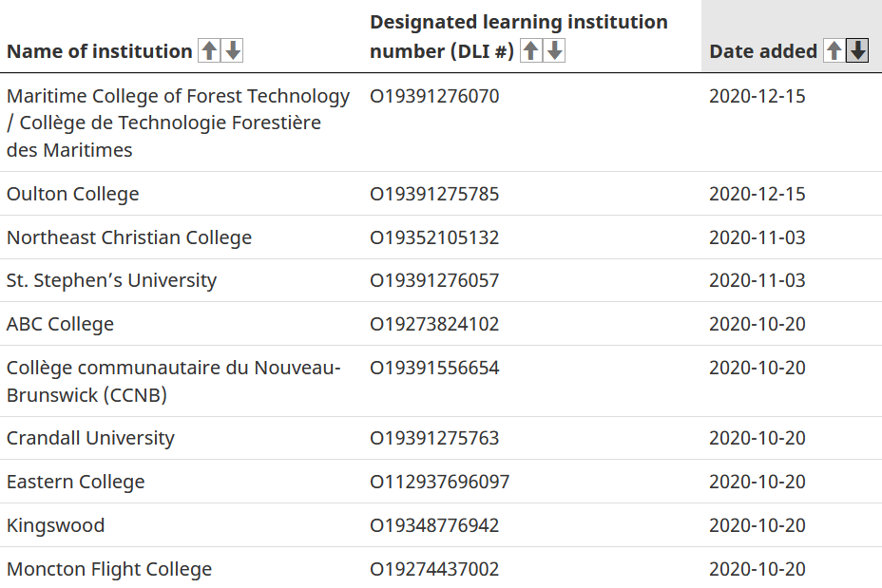Sort institution names descending with the down arrow

(x=232, y=51)
